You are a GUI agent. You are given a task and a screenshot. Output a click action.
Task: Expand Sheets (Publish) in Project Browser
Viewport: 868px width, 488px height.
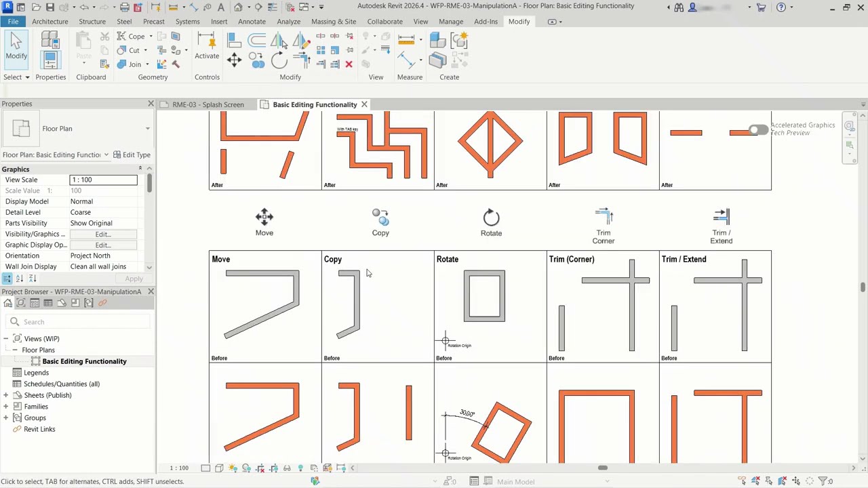6,395
